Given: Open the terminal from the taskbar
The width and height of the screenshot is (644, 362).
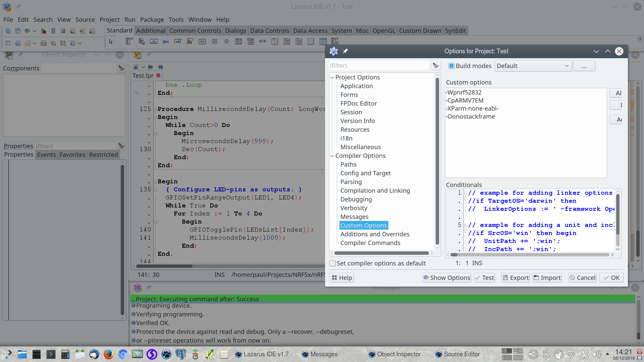Looking at the screenshot, I should click(51, 354).
